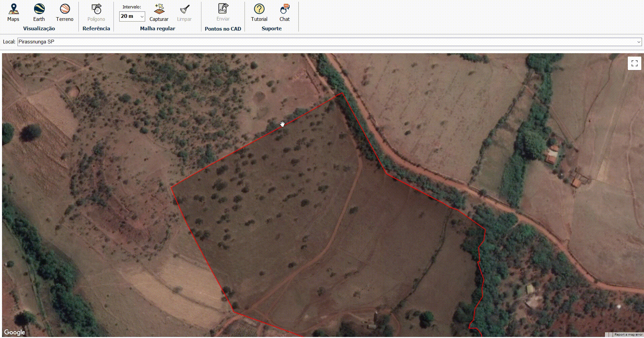
Task: Open the Intervalo 20 m dropdown
Action: (x=132, y=16)
